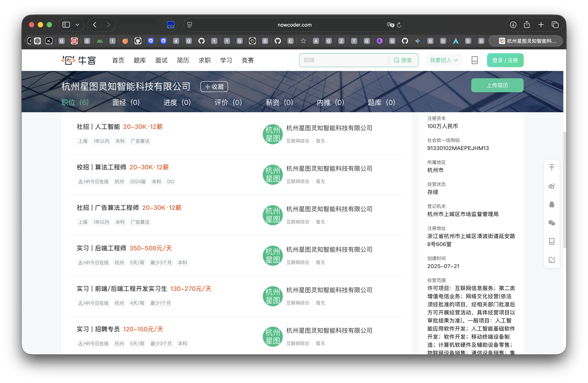Viewport: 588px width, 383px height.
Task: Open Safari downloads icon
Action: [x=513, y=25]
